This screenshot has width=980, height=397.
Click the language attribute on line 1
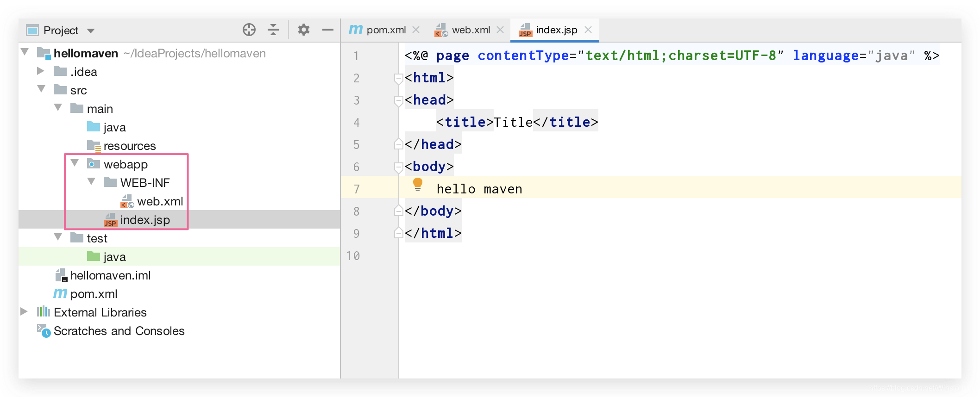[826, 56]
